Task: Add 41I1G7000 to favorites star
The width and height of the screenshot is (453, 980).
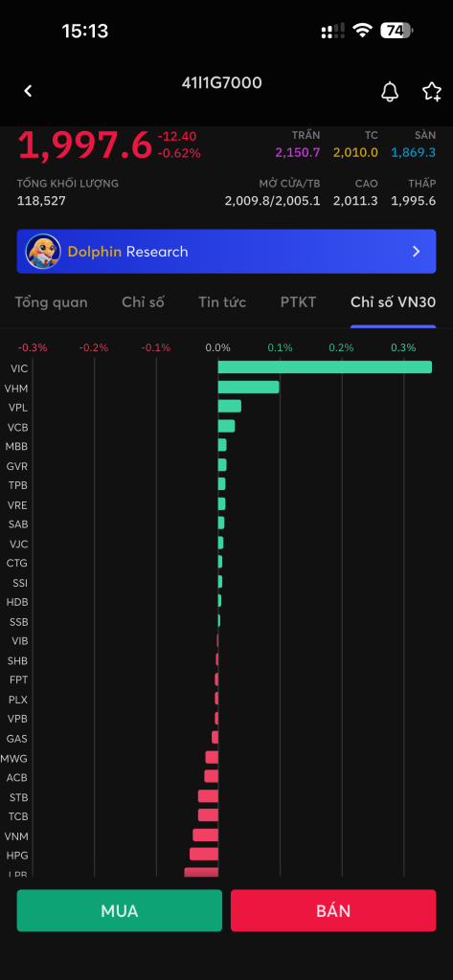Action: coord(432,92)
